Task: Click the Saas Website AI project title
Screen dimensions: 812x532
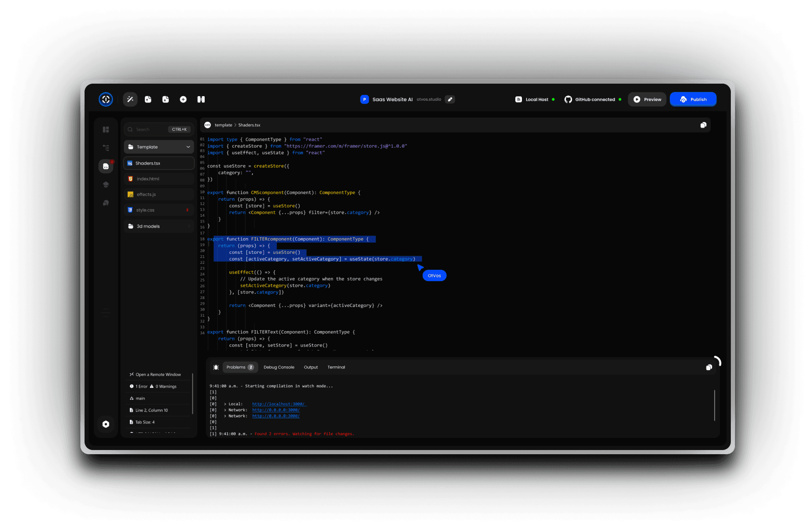Action: [x=393, y=100]
